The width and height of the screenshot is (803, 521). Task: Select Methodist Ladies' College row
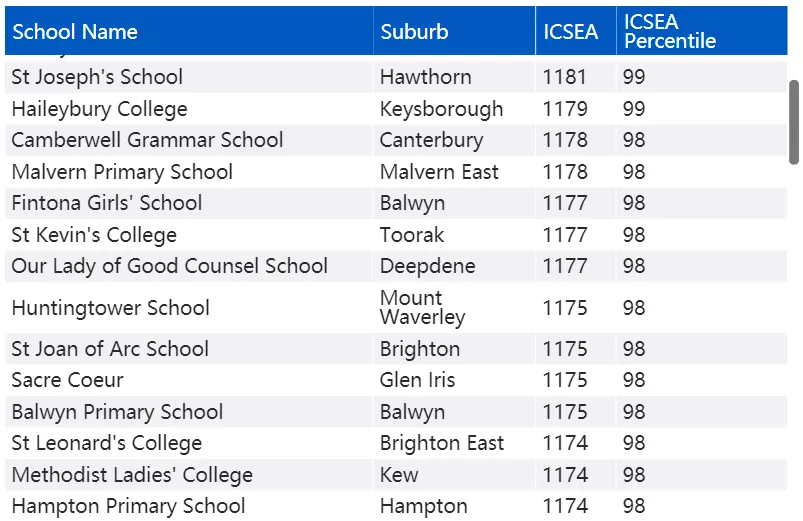(x=396, y=475)
